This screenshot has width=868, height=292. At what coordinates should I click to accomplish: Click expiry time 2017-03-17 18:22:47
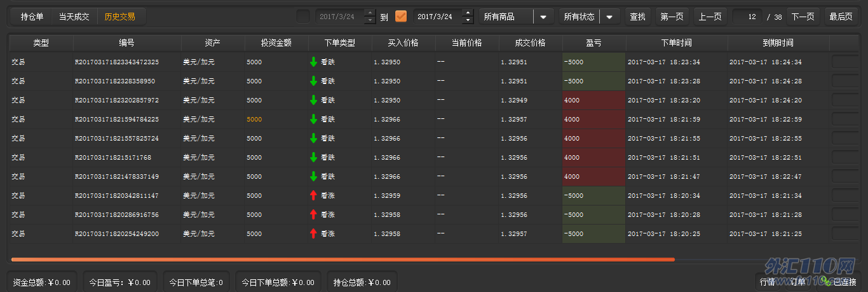766,177
